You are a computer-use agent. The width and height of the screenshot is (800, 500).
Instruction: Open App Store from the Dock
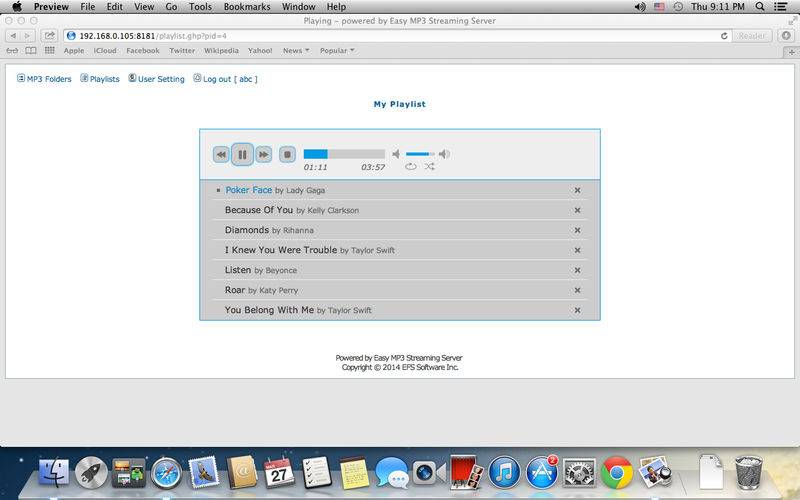542,472
